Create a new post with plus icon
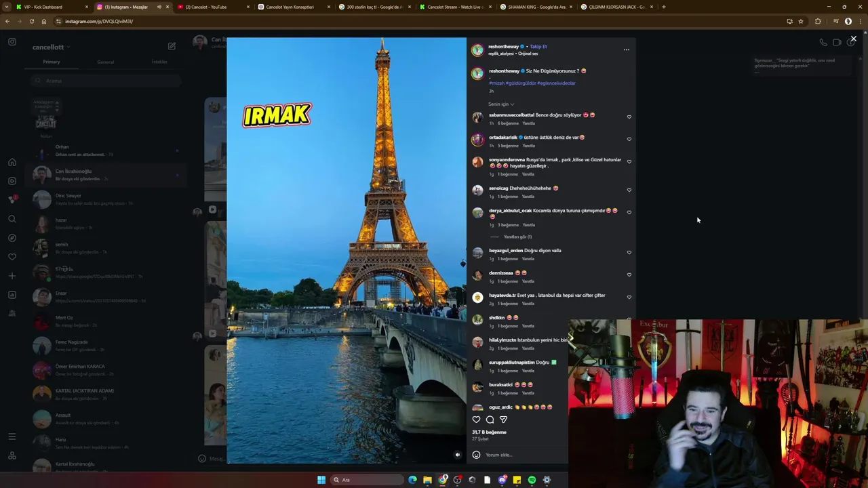Image resolution: width=868 pixels, height=488 pixels. (12, 276)
